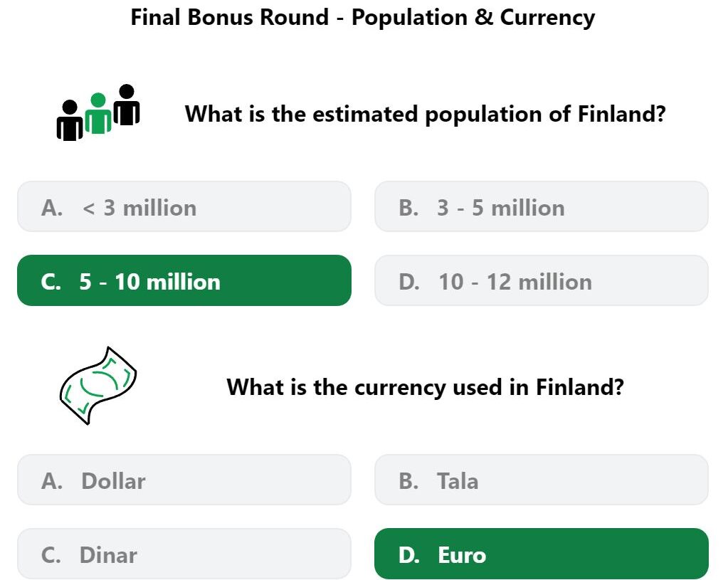The height and width of the screenshot is (580, 728).
Task: Pick Dinar as the currency answer
Action: click(184, 554)
